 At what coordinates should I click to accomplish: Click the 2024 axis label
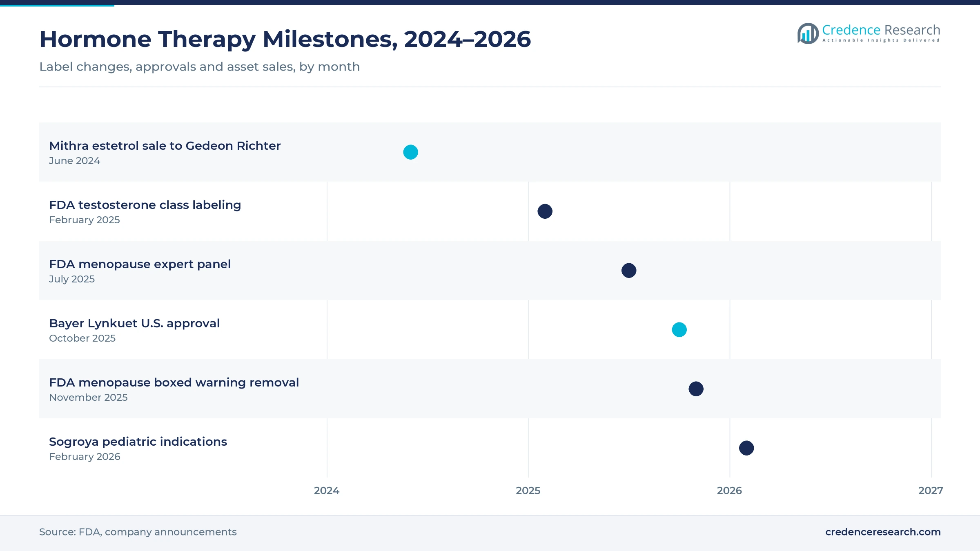[x=327, y=491]
